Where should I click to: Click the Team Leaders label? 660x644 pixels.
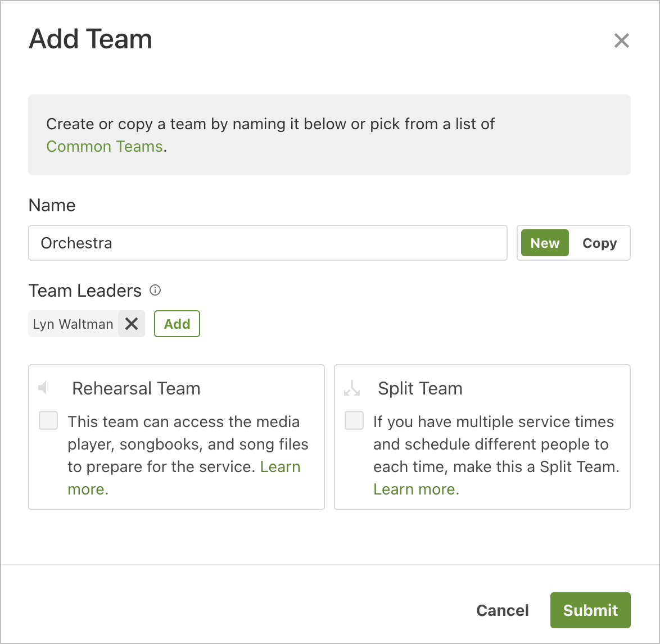pyautogui.click(x=85, y=291)
